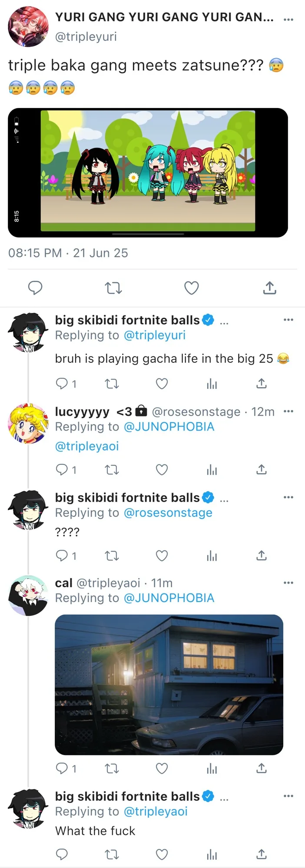Screen dimensions: 305x868
Task: Open the trailer house photo in cal's reply
Action: 169,685
